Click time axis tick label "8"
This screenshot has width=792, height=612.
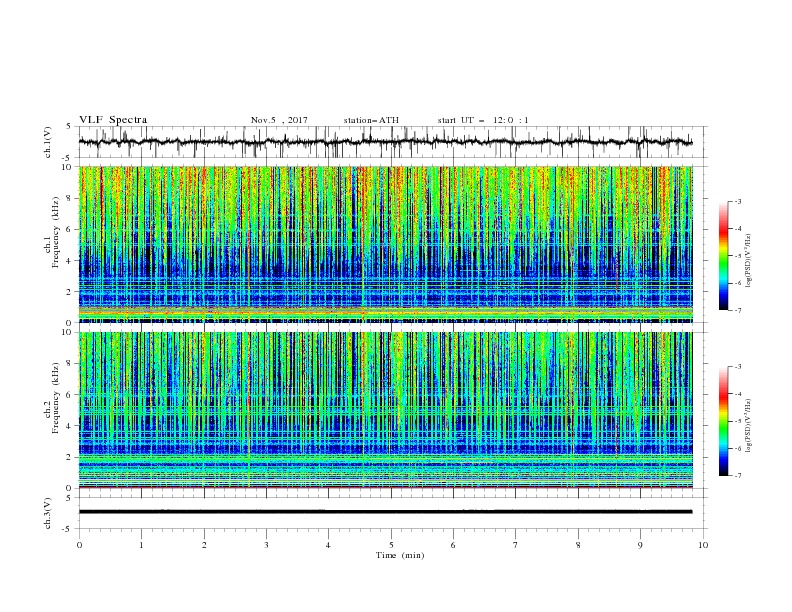[578, 545]
